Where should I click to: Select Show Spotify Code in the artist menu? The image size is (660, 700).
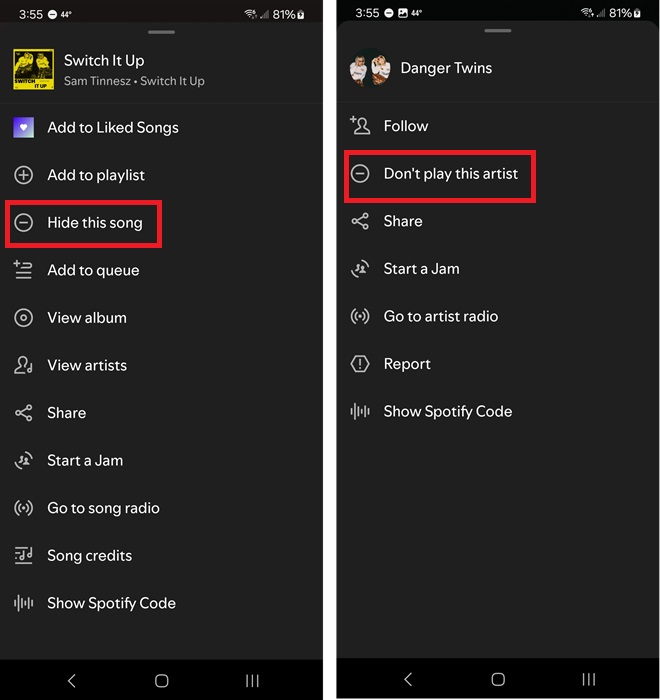[x=448, y=412]
